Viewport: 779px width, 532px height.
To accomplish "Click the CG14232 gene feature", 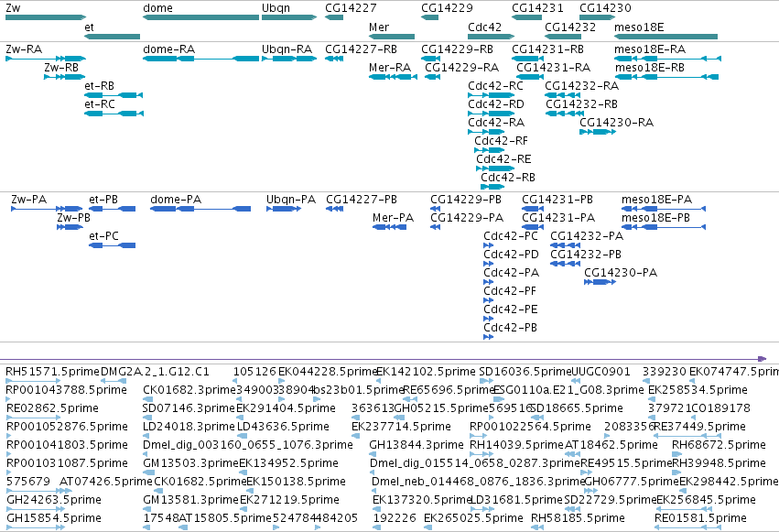I will (563, 37).
